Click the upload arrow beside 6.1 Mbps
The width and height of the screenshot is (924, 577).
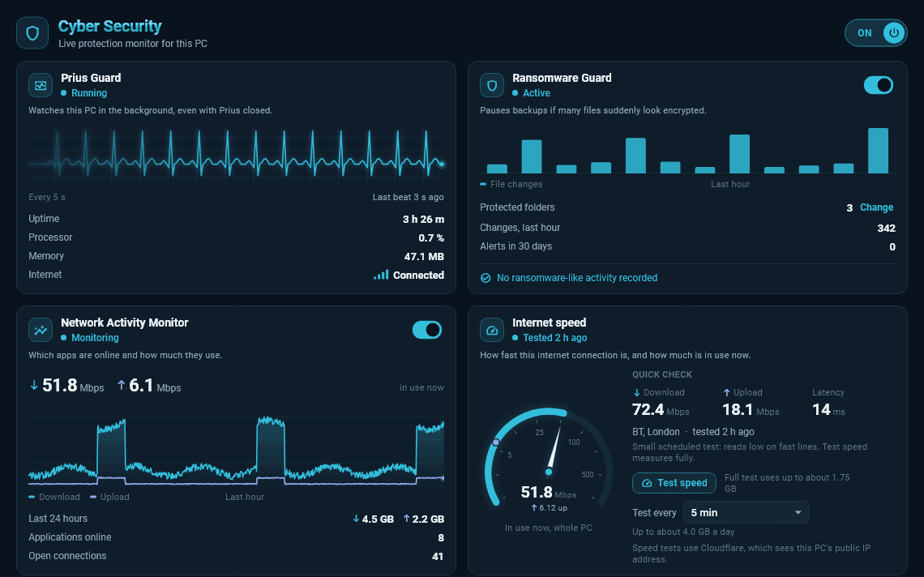[x=122, y=386]
